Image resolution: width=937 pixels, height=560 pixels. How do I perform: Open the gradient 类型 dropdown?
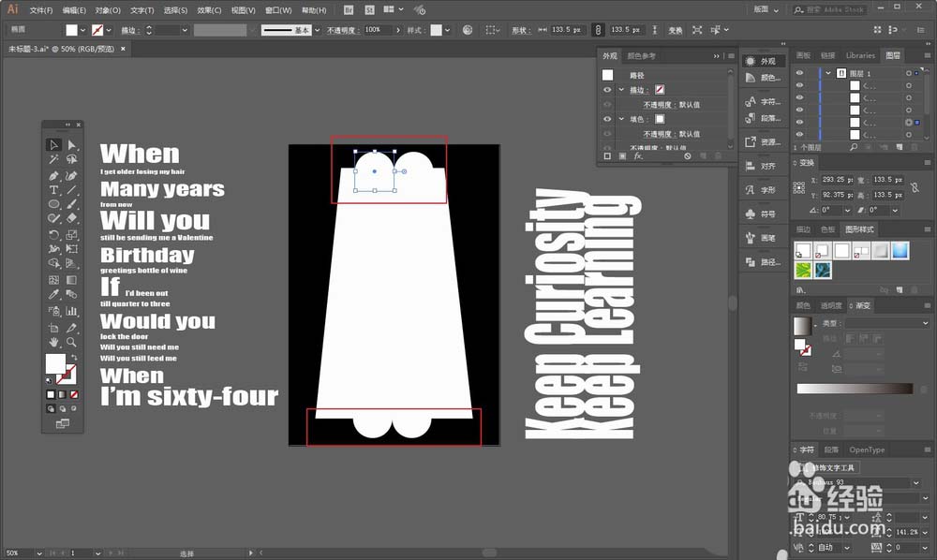885,323
